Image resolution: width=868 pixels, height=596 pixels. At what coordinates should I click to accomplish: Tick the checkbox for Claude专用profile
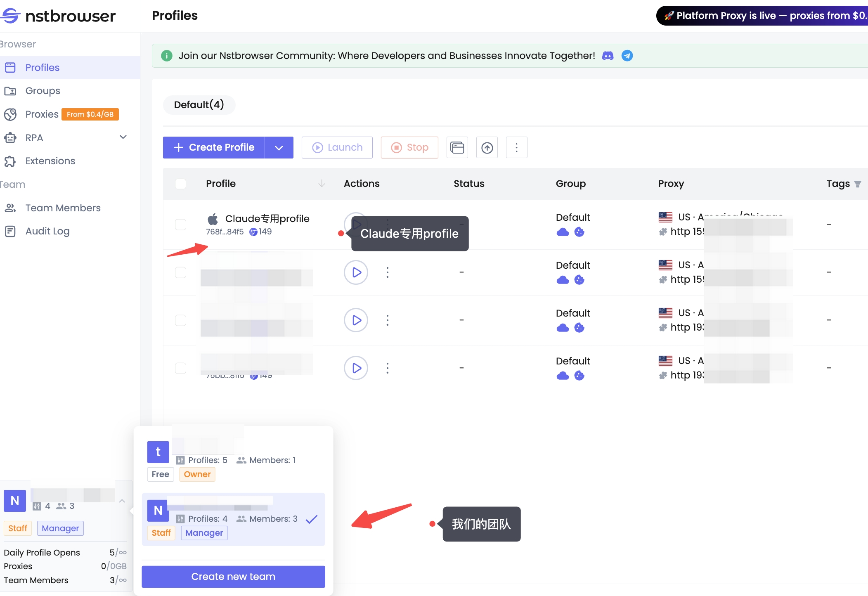(180, 225)
